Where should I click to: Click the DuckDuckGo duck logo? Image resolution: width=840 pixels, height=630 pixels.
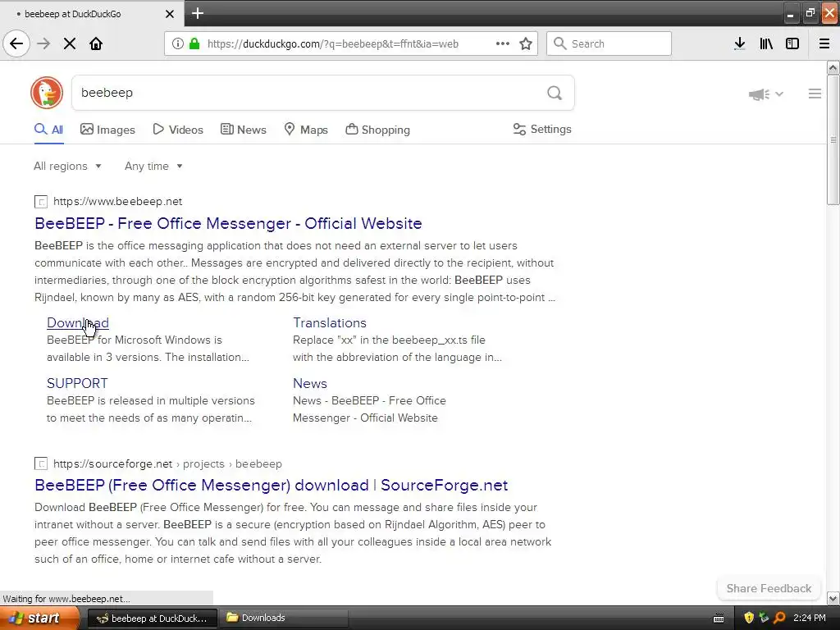tap(47, 93)
